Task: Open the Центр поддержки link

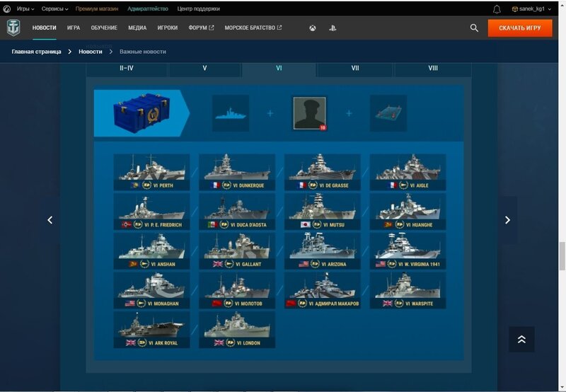Action: (199, 8)
